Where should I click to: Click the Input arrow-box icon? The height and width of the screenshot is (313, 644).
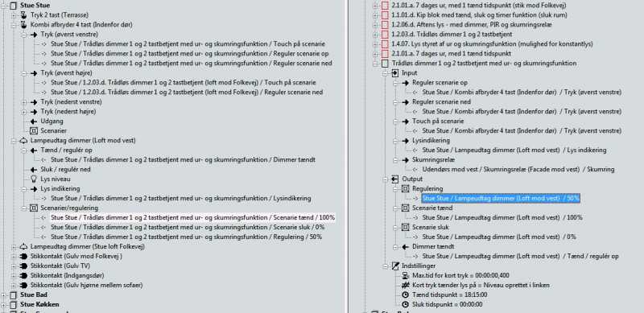pyautogui.click(x=395, y=73)
